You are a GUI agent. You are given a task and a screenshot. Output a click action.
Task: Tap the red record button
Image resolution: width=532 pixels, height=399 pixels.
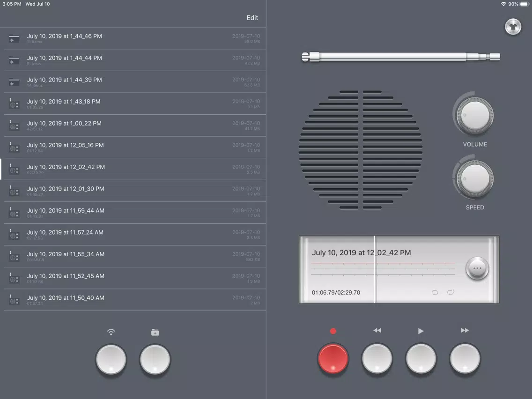pos(333,358)
